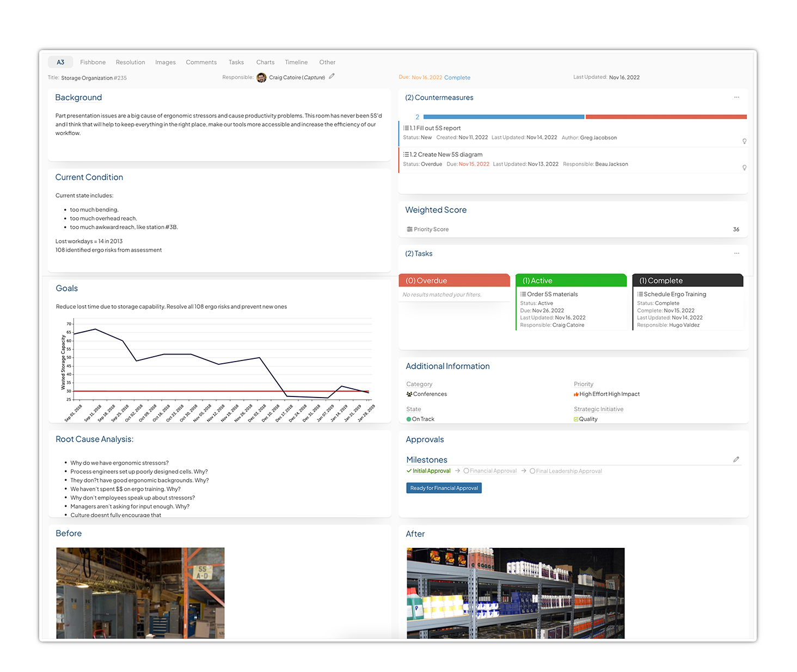Viewport: 797px width, 672px height.
Task: Open the Timeline tab
Action: 296,62
